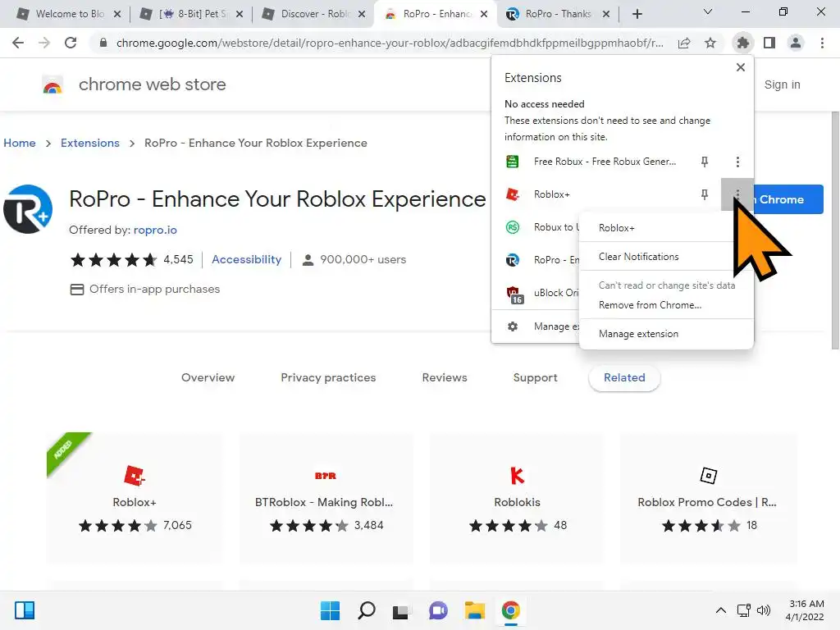The height and width of the screenshot is (630, 840).
Task: Open the Windows Start menu
Action: coord(330,610)
